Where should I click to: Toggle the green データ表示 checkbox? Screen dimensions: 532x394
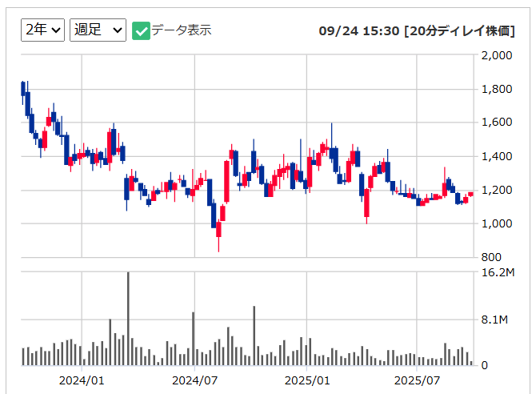(141, 30)
